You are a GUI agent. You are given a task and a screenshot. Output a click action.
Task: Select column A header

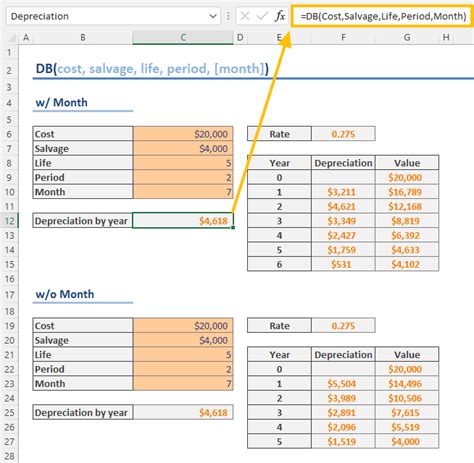[26, 38]
